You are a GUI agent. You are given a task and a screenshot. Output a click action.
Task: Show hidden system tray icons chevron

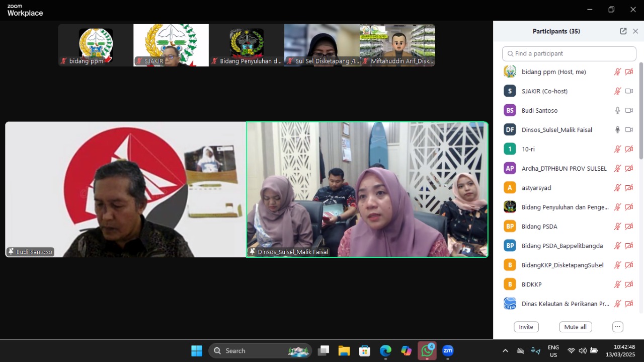[x=505, y=351]
